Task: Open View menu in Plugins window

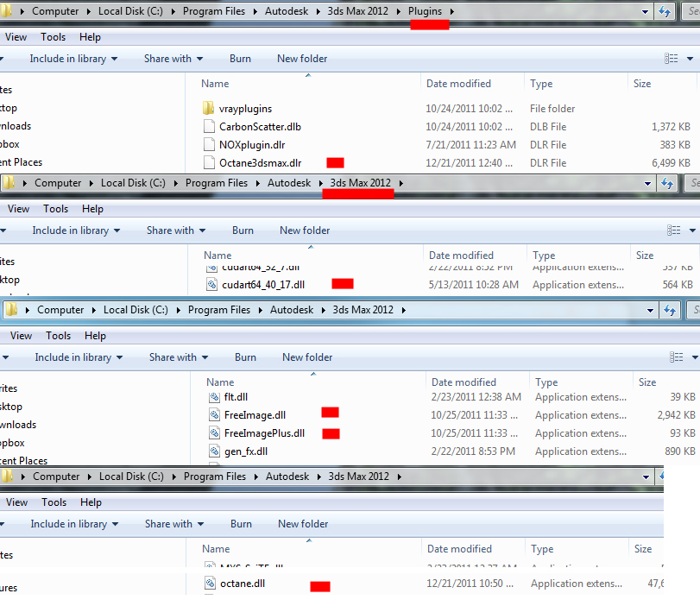Action: (x=16, y=37)
